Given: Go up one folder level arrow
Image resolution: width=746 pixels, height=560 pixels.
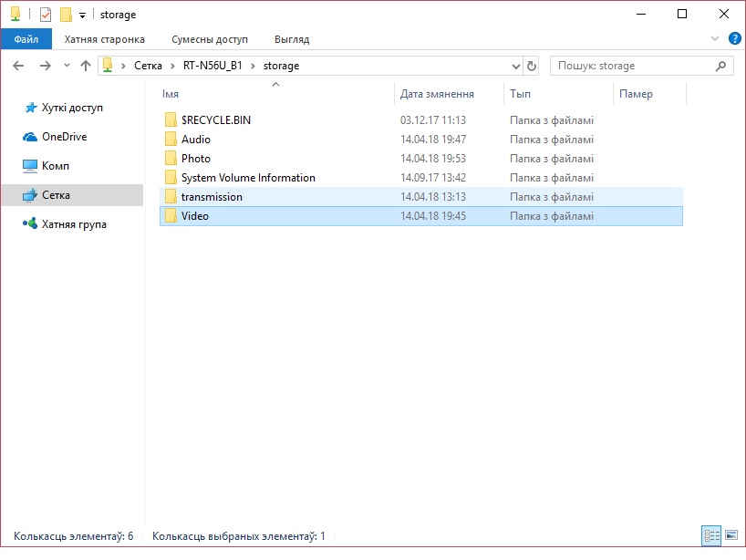Looking at the screenshot, I should (86, 66).
